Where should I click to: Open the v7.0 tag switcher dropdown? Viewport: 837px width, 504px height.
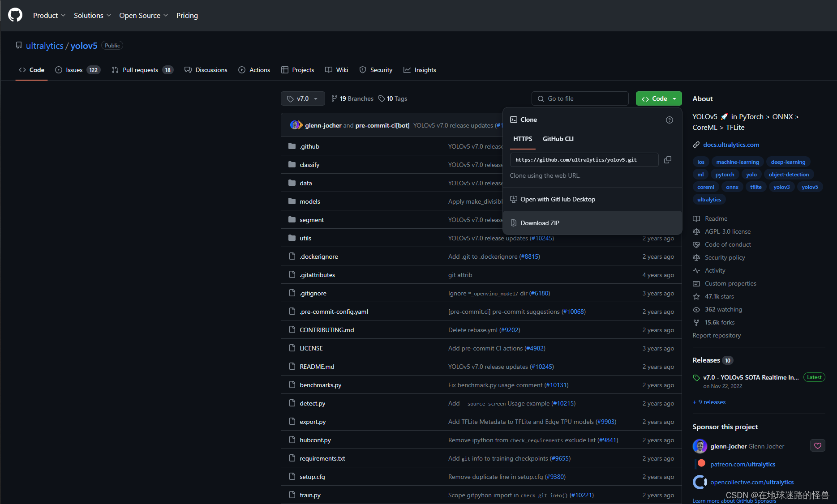[303, 98]
